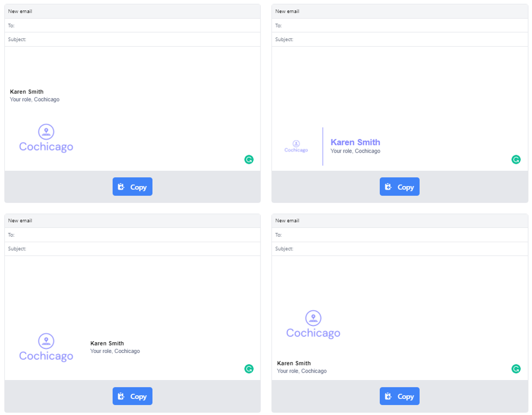Viewport: 532px width, 415px height.
Task: Select Cochicago logo above name in bottom-right signature
Action: (313, 325)
